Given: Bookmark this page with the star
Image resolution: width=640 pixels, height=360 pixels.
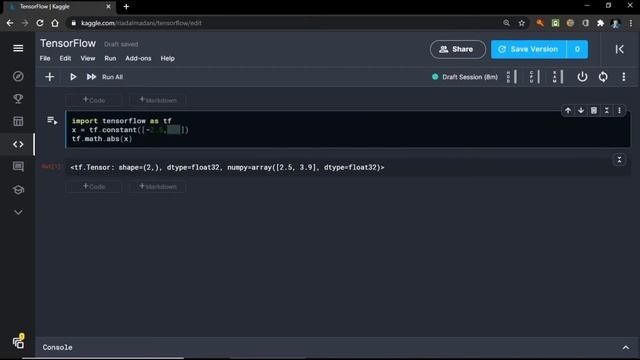Looking at the screenshot, I should (522, 23).
